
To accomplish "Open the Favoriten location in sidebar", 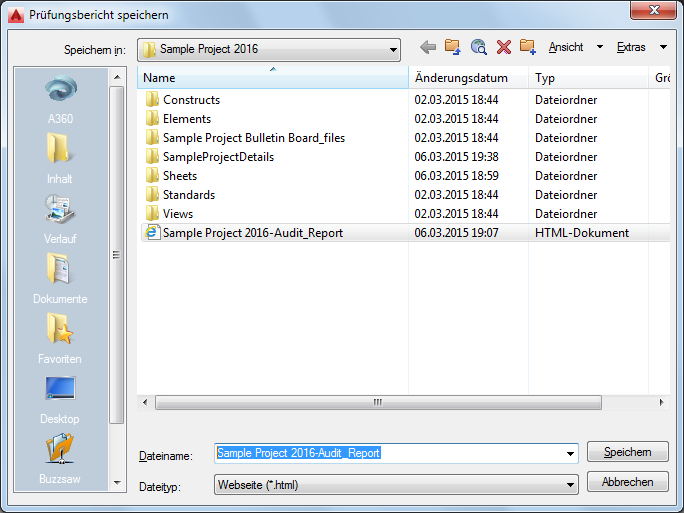I will (60, 339).
